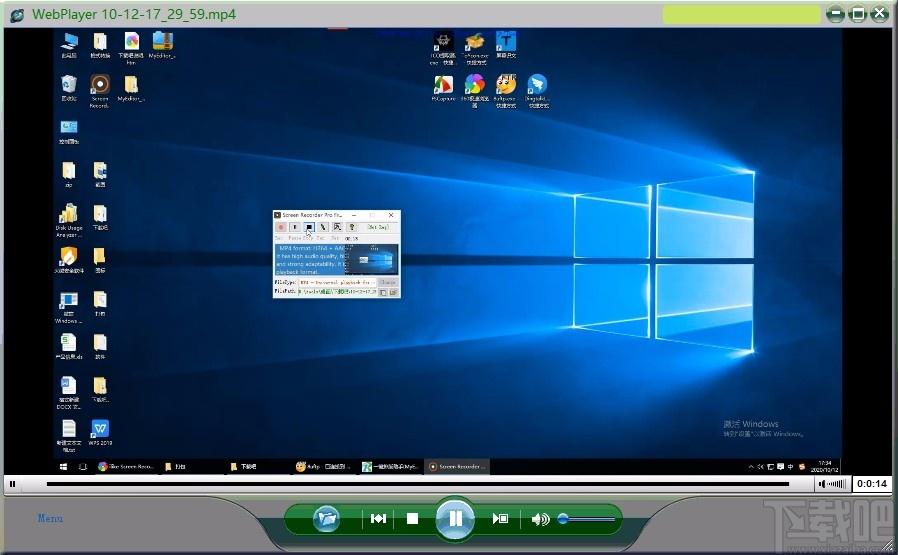Click the Screen Recorder Pro window in video
The height and width of the screenshot is (555, 898).
click(337, 254)
